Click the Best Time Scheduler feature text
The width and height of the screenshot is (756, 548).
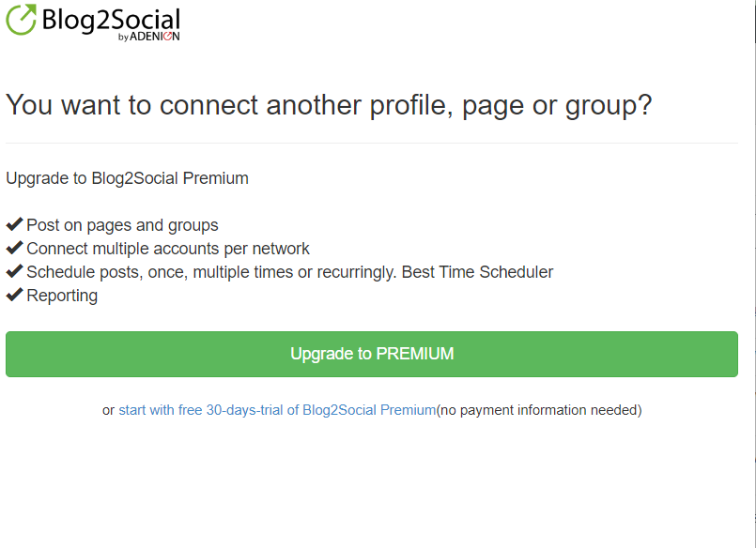(477, 272)
